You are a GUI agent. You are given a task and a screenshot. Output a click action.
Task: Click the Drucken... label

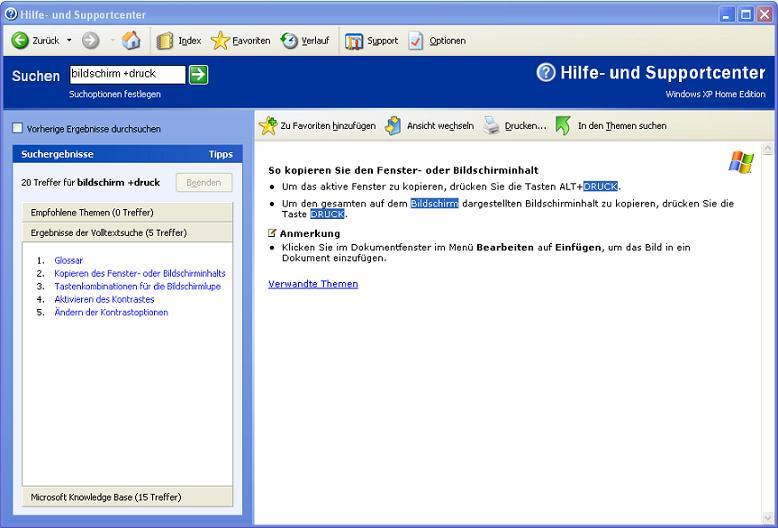tap(525, 126)
